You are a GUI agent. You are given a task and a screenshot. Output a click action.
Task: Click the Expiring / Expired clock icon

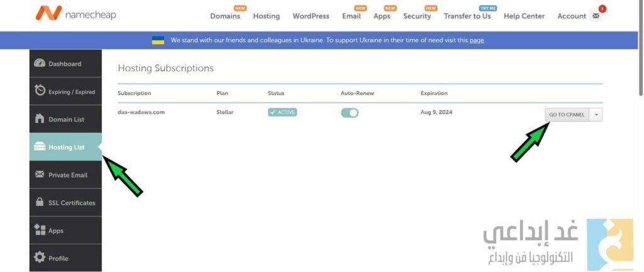coord(40,91)
